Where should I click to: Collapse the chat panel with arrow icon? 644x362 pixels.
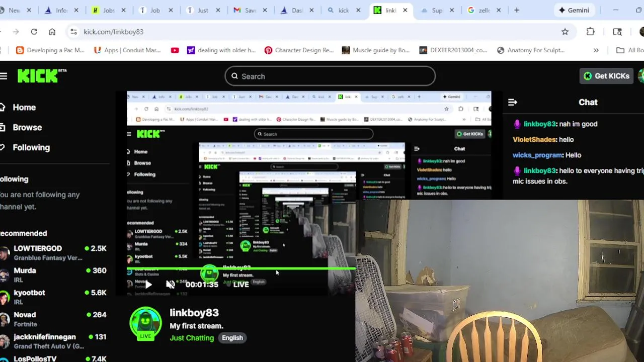pos(512,103)
